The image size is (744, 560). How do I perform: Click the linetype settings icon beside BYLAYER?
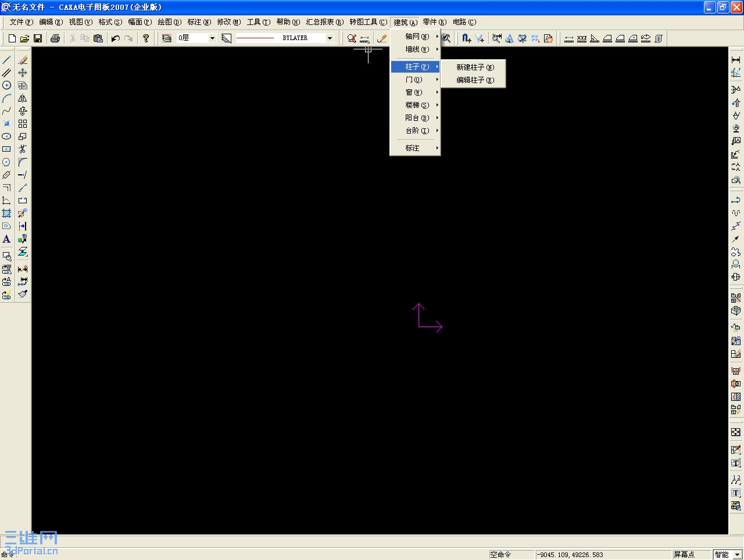[x=227, y=38]
